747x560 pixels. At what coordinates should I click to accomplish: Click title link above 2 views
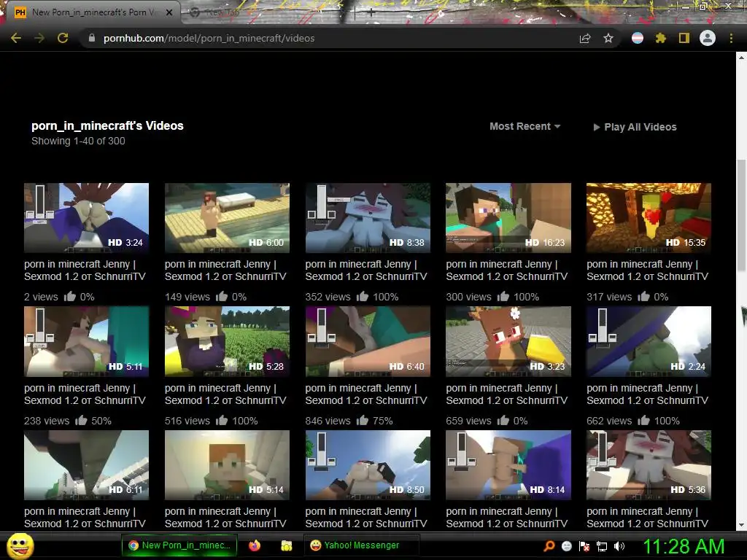click(85, 270)
